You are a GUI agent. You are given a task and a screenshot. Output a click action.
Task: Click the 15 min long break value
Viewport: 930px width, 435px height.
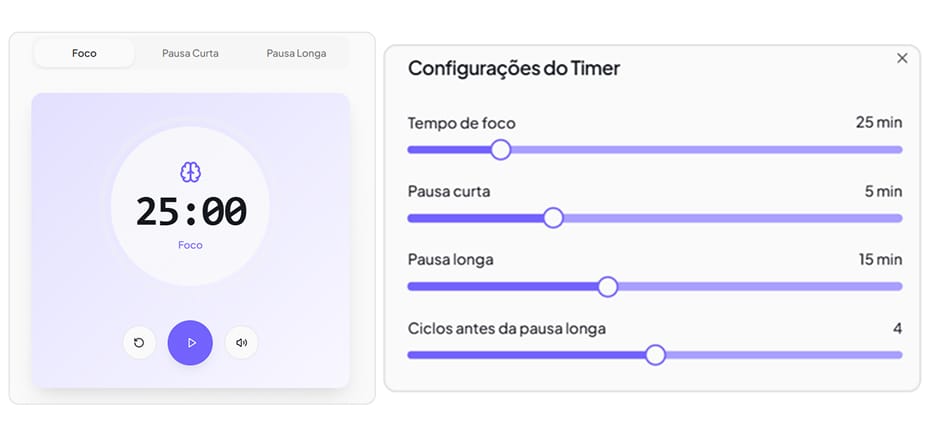(x=880, y=260)
